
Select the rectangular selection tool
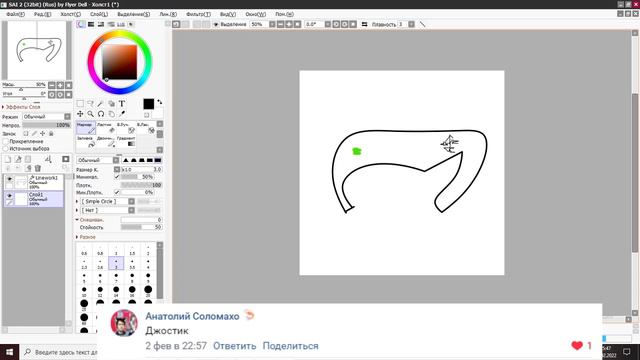(x=80, y=104)
